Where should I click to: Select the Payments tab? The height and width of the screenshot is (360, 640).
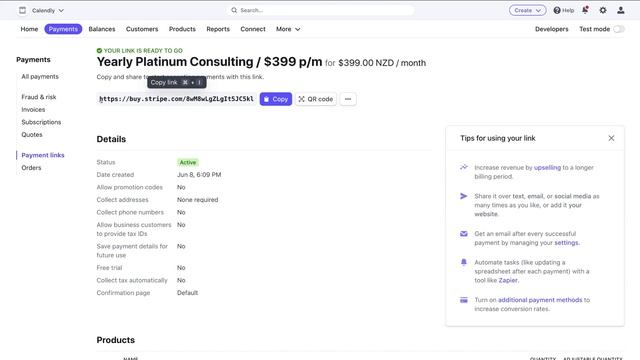(x=63, y=29)
